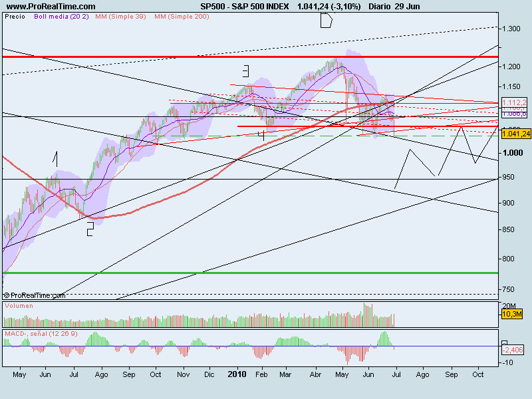Screen dimensions: 532x399
Task: Click the Mar label on time axis
Action: (x=285, y=374)
